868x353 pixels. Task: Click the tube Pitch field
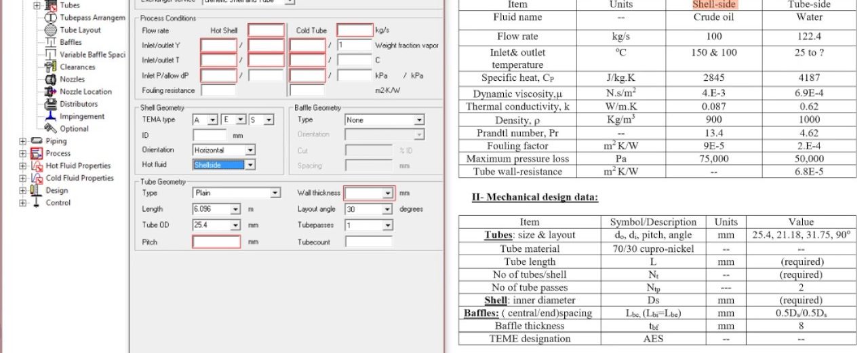click(216, 242)
